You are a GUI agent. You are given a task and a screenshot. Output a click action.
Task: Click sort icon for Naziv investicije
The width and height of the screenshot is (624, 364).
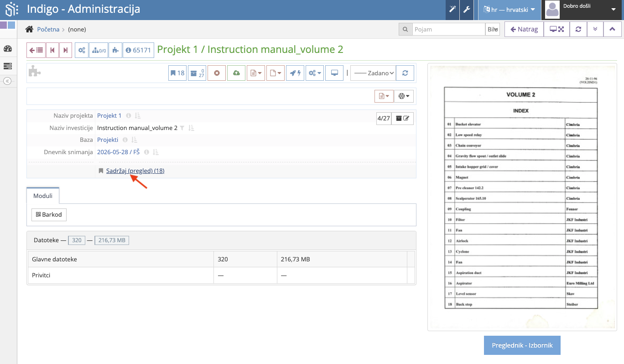[x=192, y=128]
